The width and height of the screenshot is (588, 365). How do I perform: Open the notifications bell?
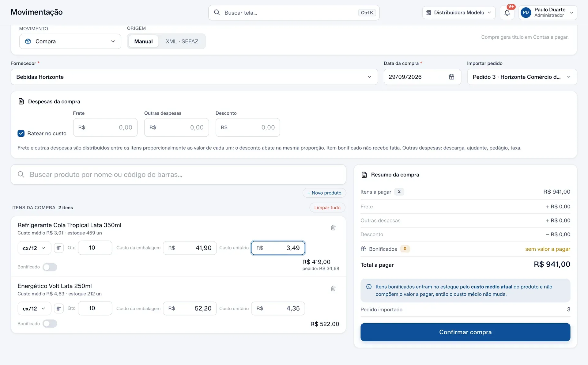pos(507,13)
